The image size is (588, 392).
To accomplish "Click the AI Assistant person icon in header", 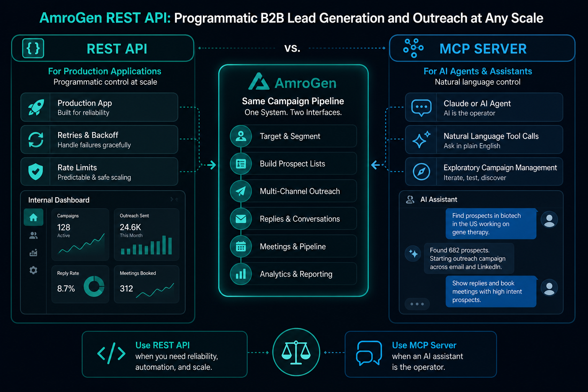I will click(x=410, y=199).
